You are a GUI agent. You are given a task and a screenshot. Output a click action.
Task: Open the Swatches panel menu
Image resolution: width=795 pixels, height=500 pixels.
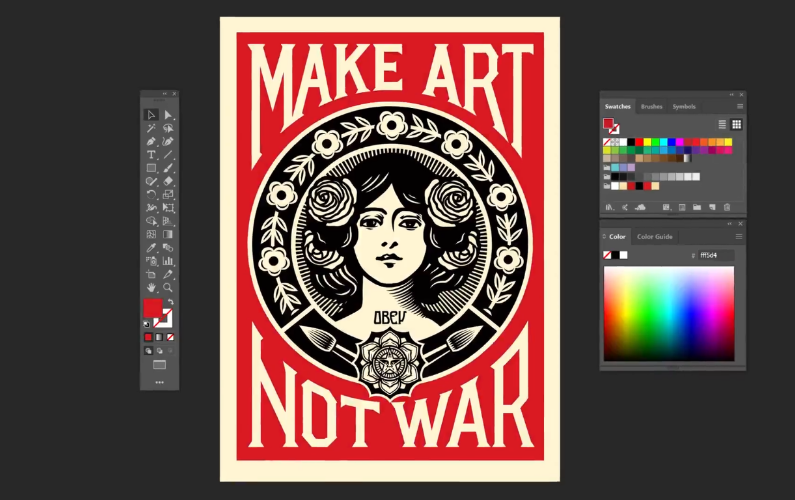click(x=740, y=106)
